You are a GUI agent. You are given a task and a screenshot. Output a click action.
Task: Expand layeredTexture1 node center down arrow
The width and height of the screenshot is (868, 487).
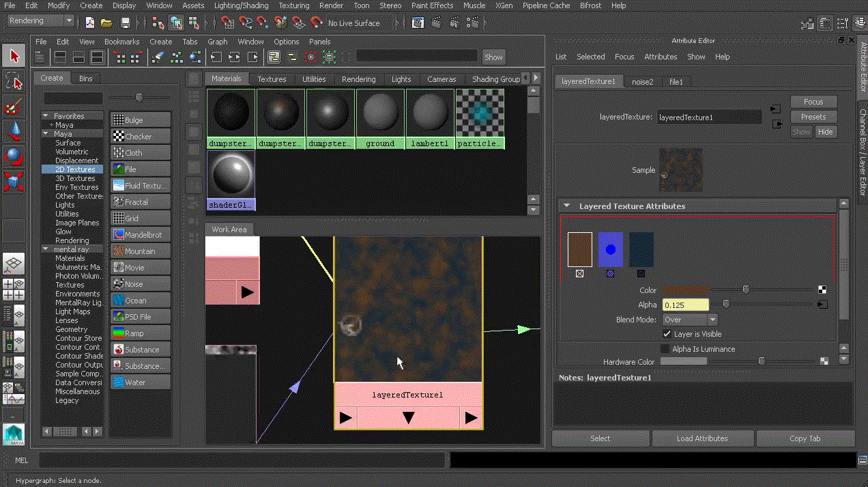pos(408,418)
